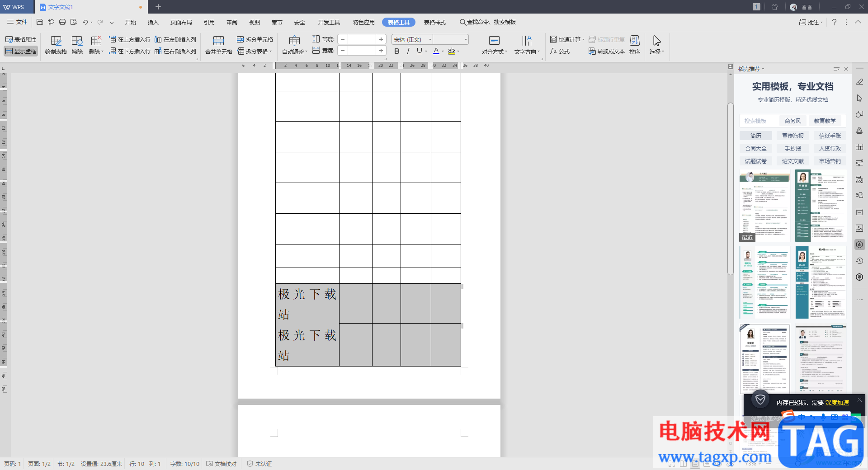Screen dimensions: 868x470
Task: Click the 高度 height input field
Action: click(362, 39)
